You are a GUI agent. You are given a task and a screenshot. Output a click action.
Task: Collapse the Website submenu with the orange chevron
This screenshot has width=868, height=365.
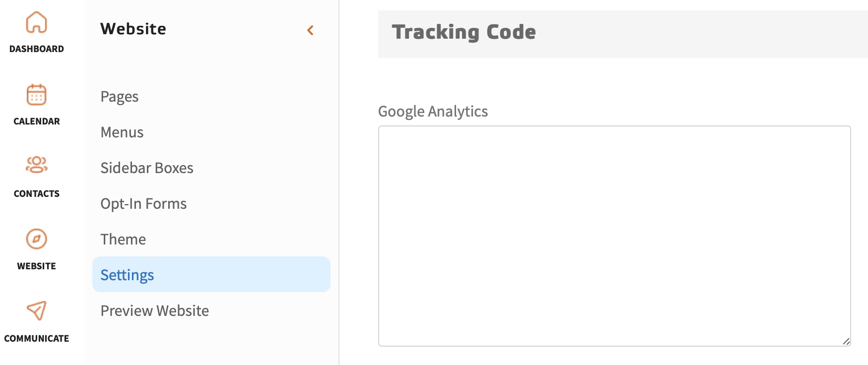(310, 30)
